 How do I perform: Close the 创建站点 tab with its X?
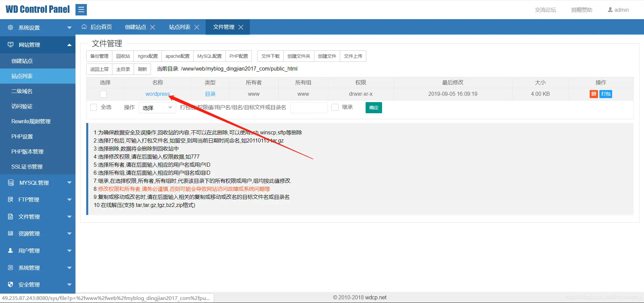pos(153,27)
